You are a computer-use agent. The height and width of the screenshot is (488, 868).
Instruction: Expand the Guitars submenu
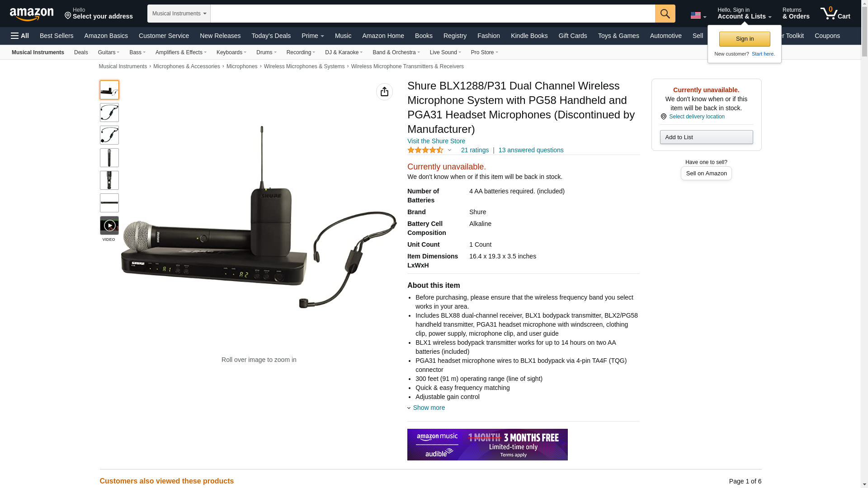click(108, 52)
